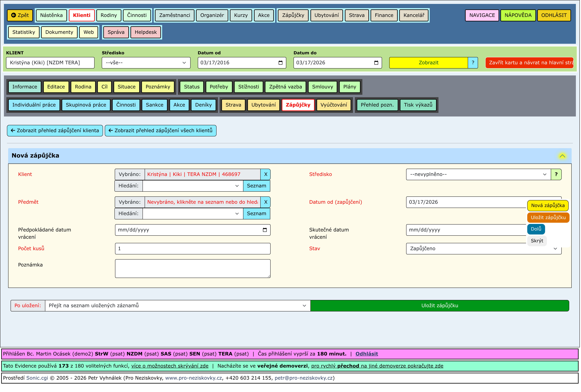The image size is (581, 392).
Task: Click the Zpět back arrow button
Action: (20, 15)
